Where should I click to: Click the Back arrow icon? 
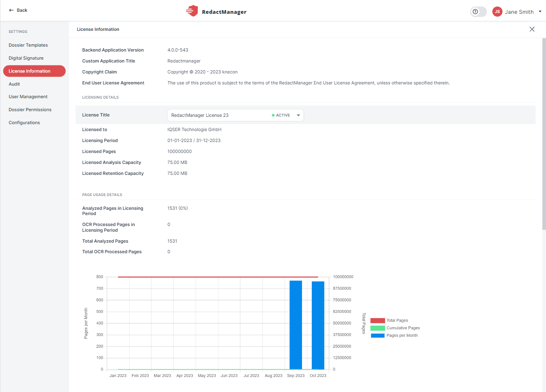(11, 10)
